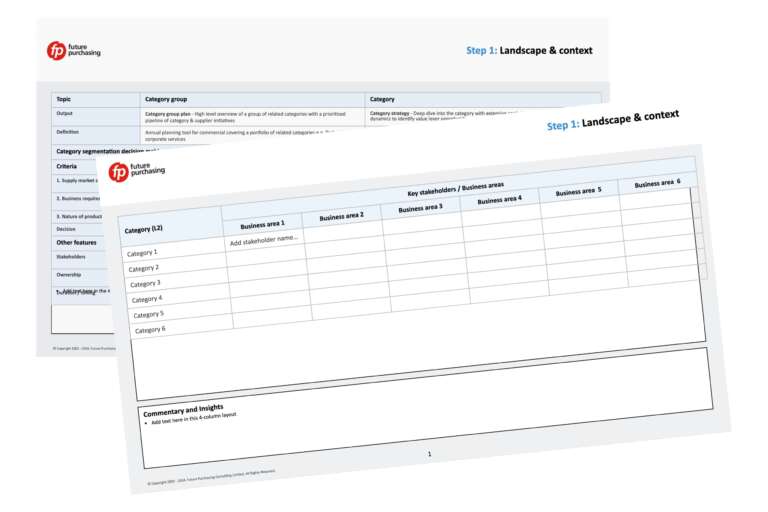The height and width of the screenshot is (512, 768).
Task: Select the Output row label
Action: coord(65,113)
